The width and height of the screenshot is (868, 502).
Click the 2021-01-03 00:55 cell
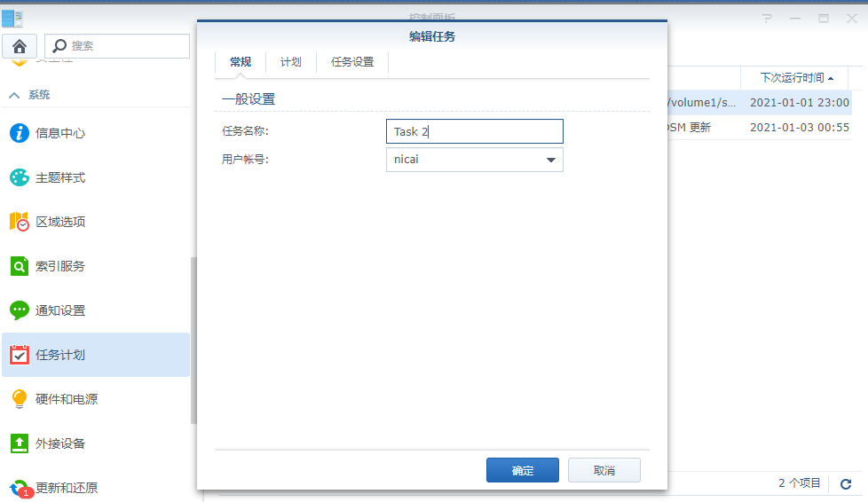point(800,128)
